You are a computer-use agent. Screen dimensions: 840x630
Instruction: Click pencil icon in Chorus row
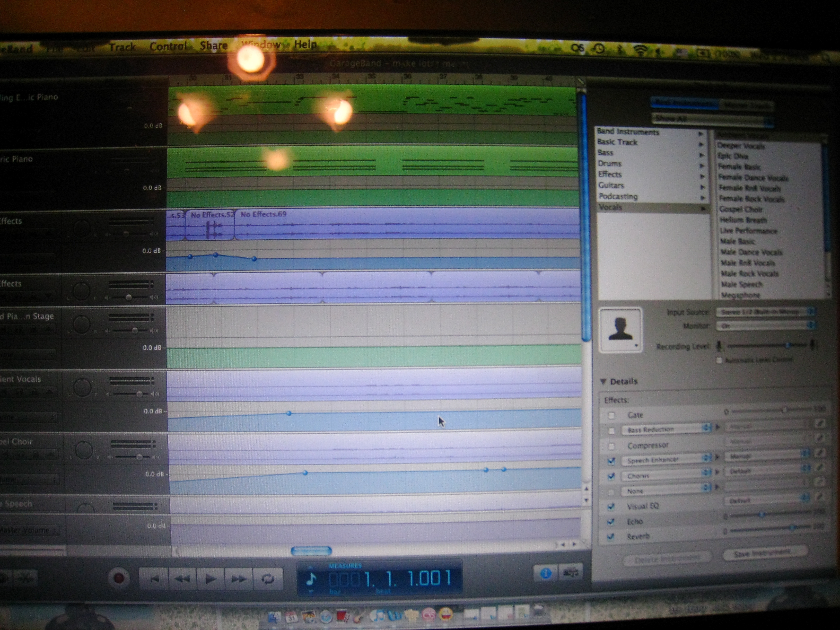(819, 467)
